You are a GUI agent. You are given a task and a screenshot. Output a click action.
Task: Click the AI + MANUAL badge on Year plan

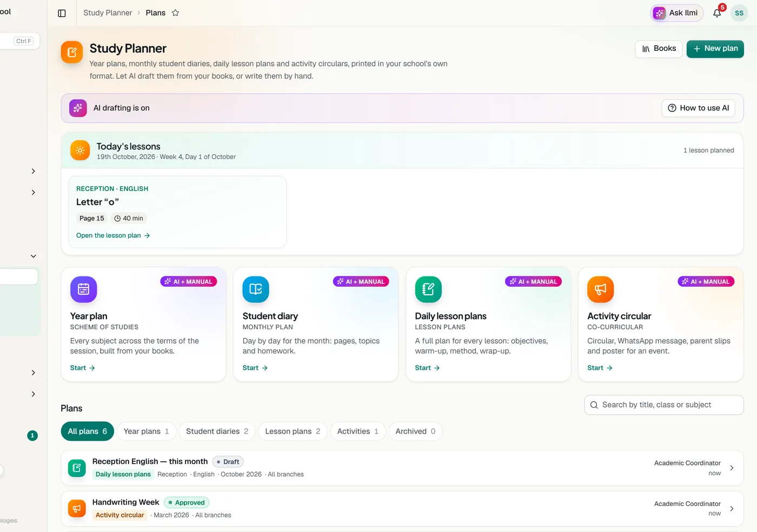coord(189,282)
